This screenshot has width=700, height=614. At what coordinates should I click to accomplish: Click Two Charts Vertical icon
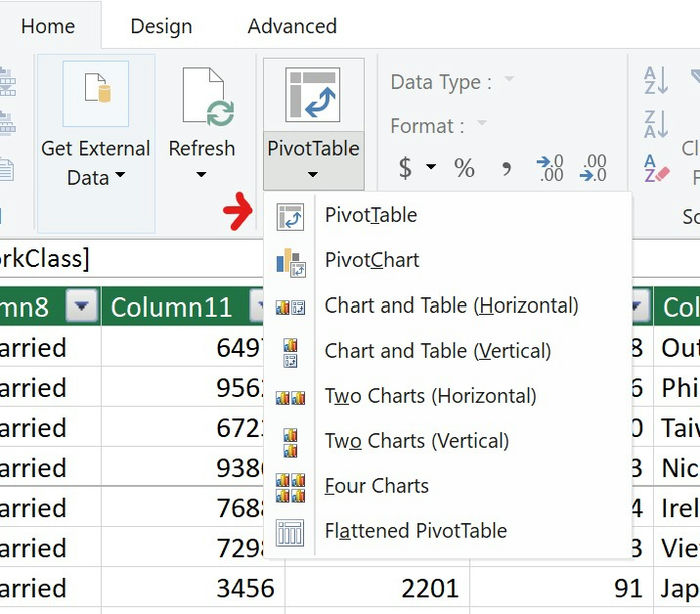(290, 443)
